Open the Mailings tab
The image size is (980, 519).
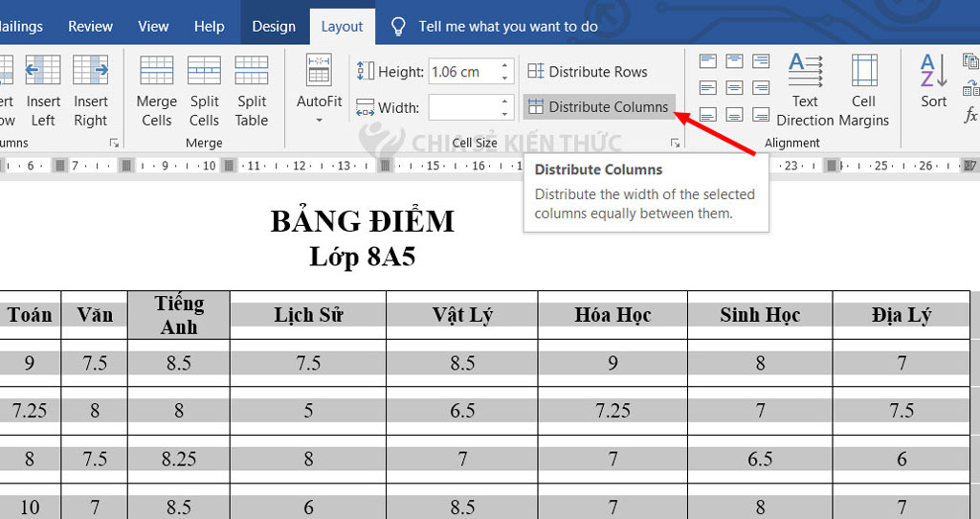pyautogui.click(x=21, y=26)
